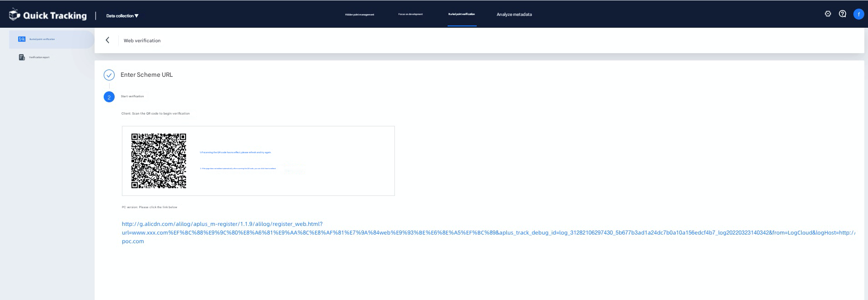Open help via the question mark icon
The image size is (868, 300).
843,14
